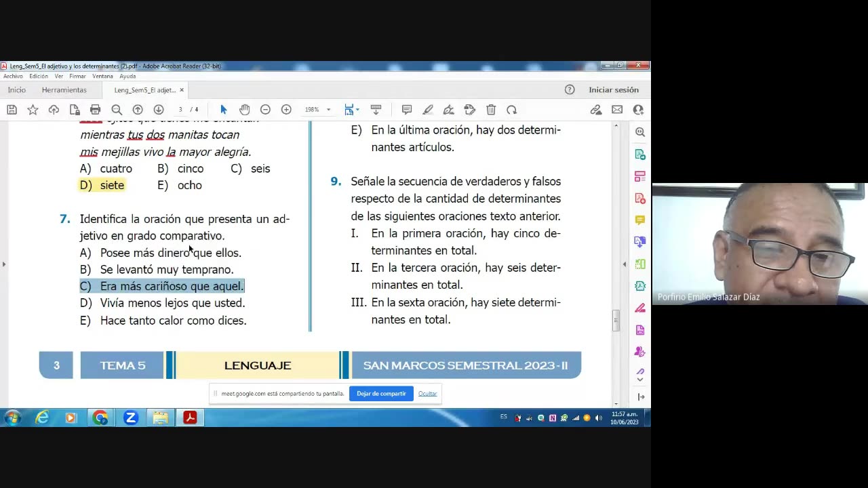Open Google Chrome from the taskbar
The height and width of the screenshot is (488, 868).
(100, 418)
